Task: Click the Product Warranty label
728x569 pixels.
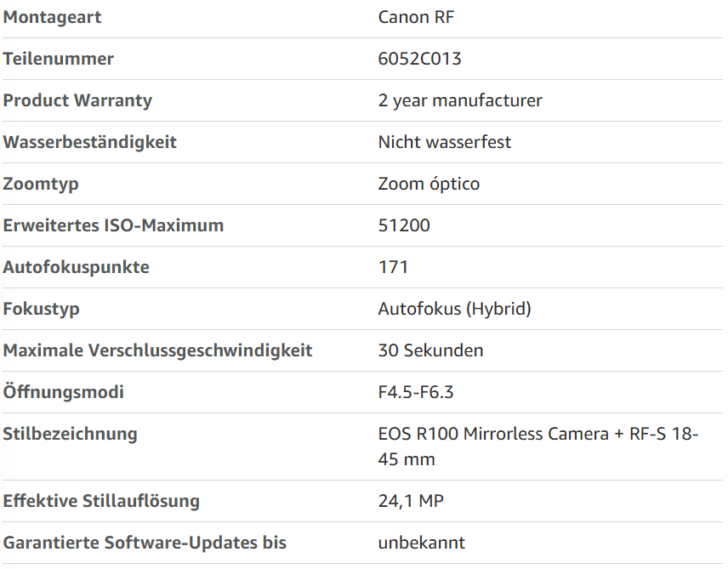Action: tap(77, 101)
